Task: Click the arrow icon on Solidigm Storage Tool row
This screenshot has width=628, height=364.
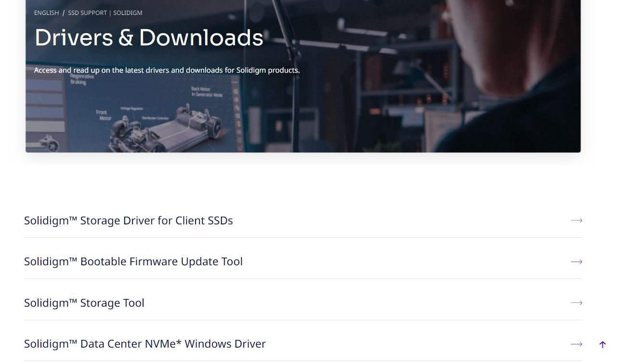Action: [576, 303]
